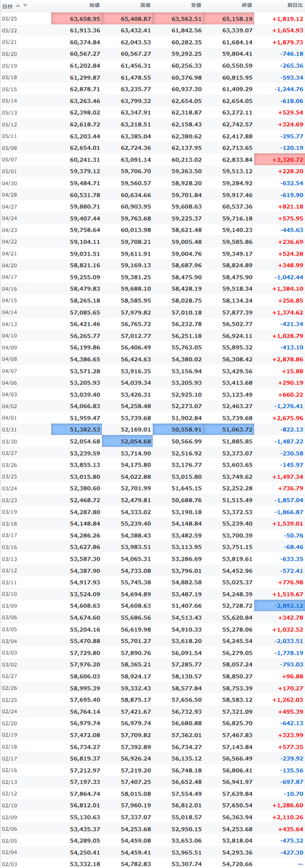Select the 05/07 date row
This screenshot has width=305, height=868.
click(x=152, y=159)
